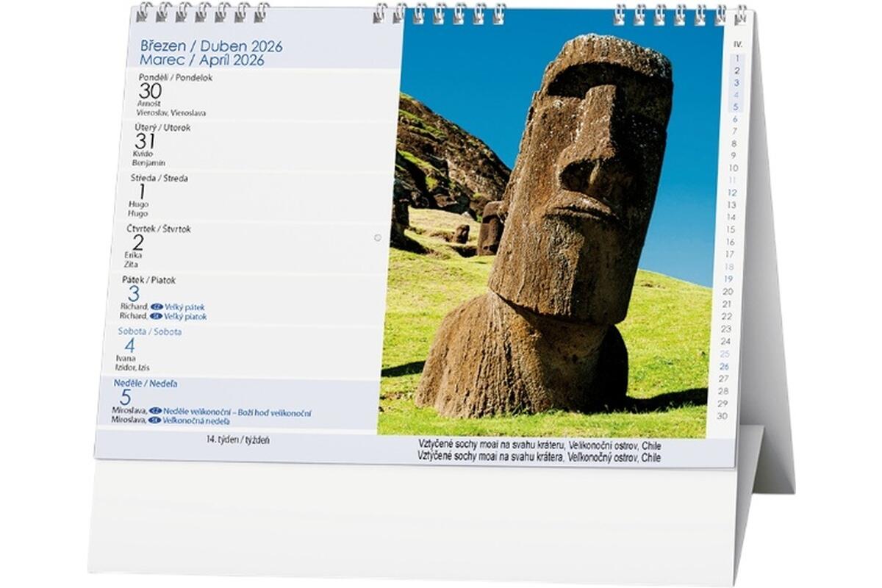Click the SK badge beside Veľký piatok
882x588 pixels.
[156, 317]
